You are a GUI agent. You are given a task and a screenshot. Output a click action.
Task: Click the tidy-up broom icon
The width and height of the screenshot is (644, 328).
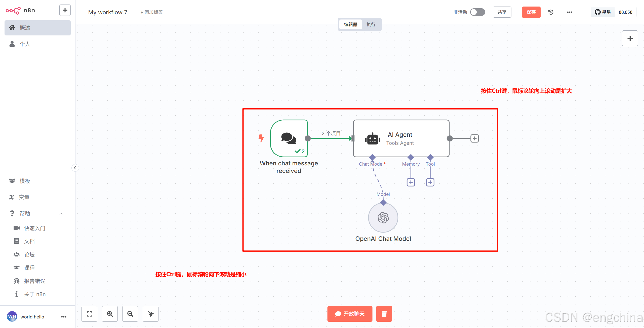pyautogui.click(x=150, y=314)
